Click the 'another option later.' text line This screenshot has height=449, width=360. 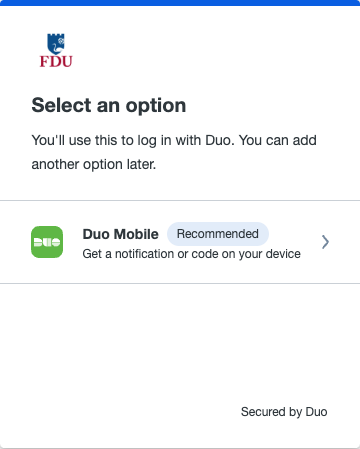pyautogui.click(x=94, y=164)
